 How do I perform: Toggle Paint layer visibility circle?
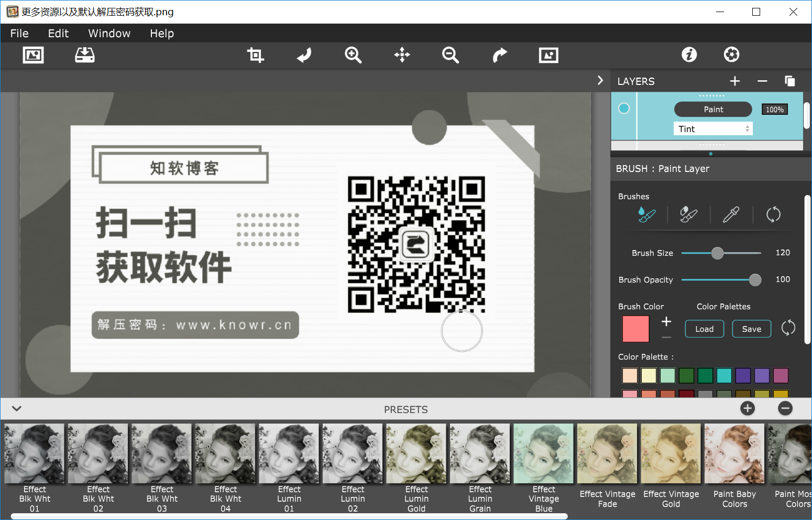click(x=624, y=108)
